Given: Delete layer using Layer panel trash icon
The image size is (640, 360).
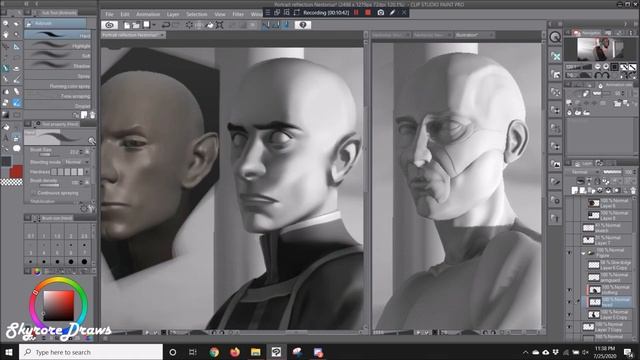Looking at the screenshot, I should point(633,191).
